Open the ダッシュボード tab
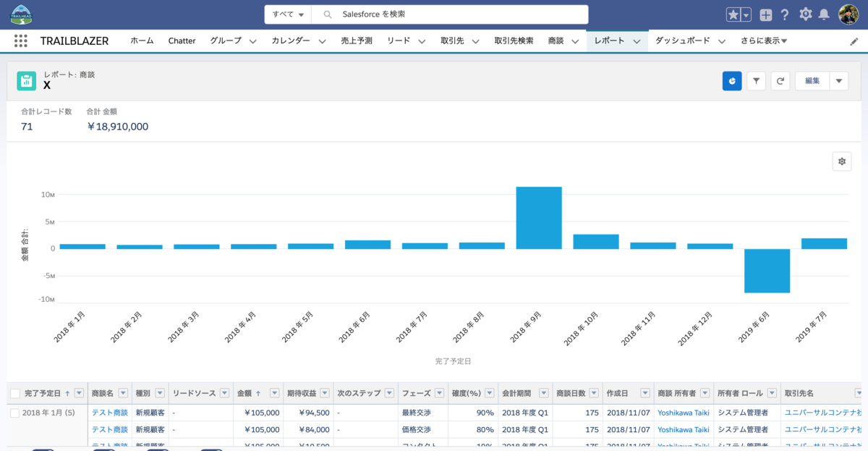Viewport: 868px width, 451px height. [x=682, y=41]
